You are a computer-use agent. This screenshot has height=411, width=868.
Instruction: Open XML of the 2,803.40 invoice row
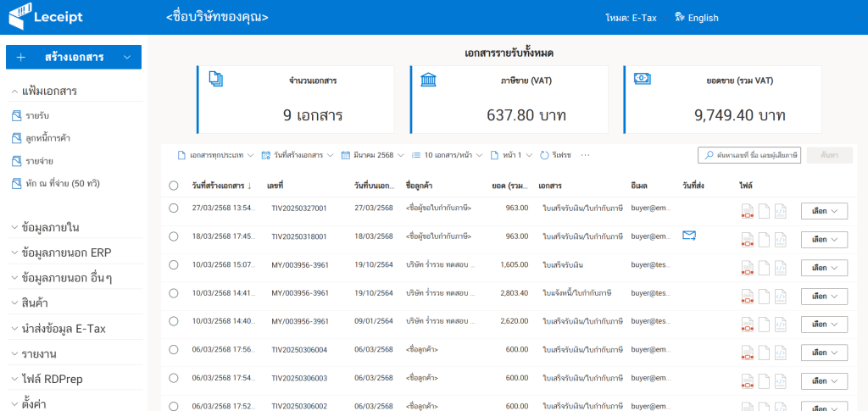[781, 296]
